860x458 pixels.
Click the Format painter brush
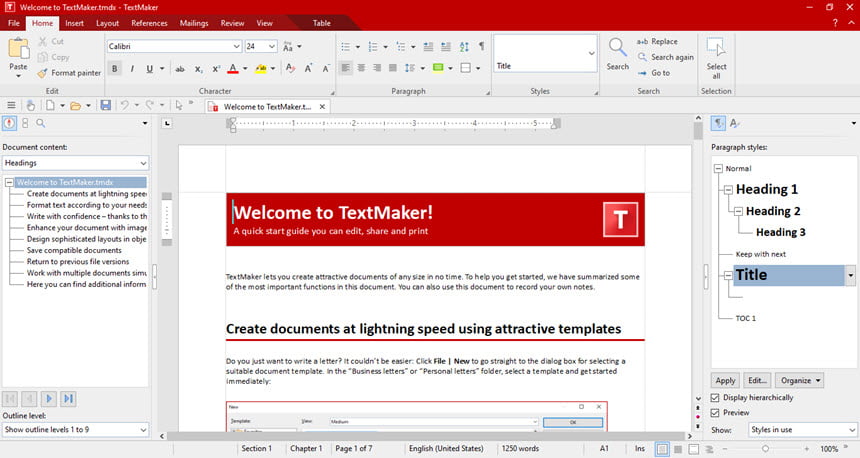coord(43,73)
